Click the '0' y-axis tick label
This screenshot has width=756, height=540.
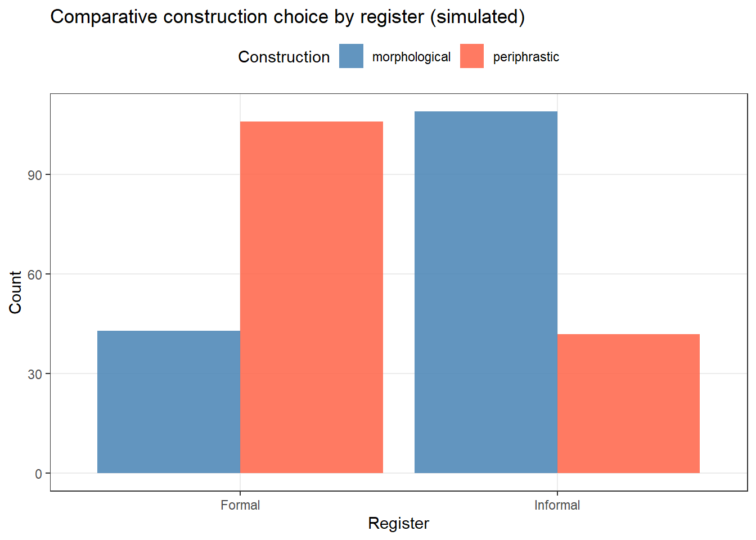coord(38,474)
